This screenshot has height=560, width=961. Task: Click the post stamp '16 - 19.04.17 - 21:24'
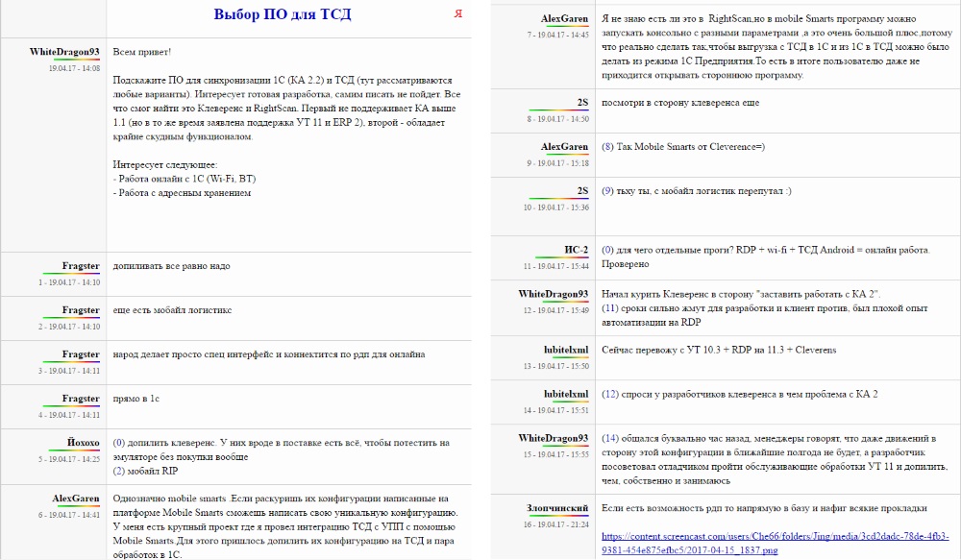[556, 524]
